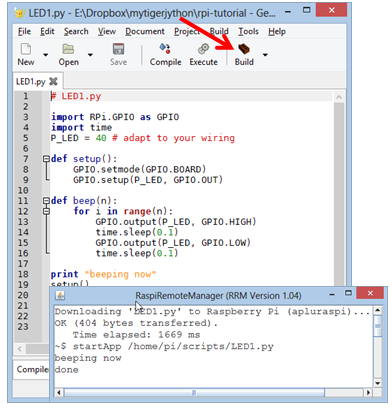This screenshot has width=392, height=408.
Task: Click 'GPIO.output(P_LED, GPIO.HIGH)' code line
Action: 176,222
